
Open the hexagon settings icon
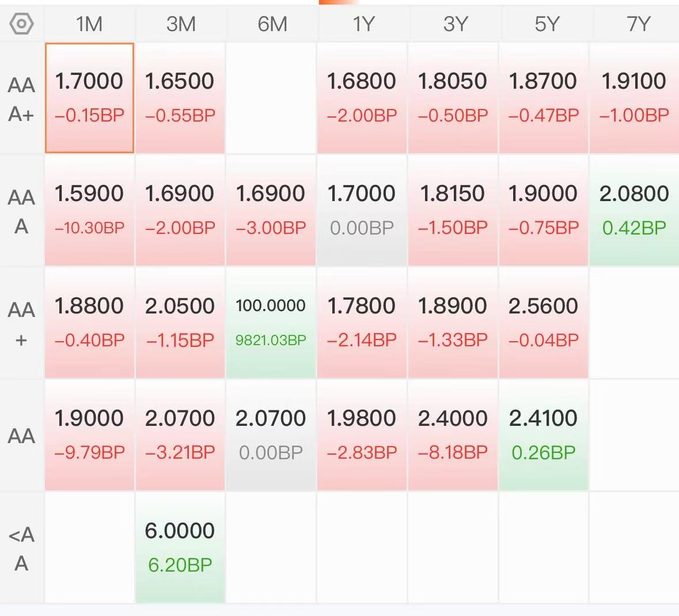[x=21, y=24]
